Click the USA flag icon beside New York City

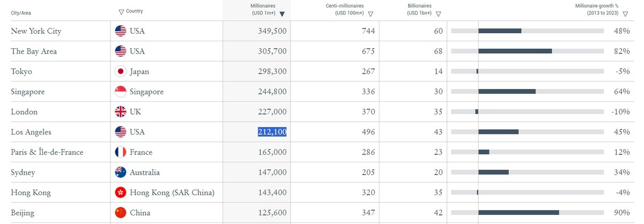pyautogui.click(x=121, y=31)
